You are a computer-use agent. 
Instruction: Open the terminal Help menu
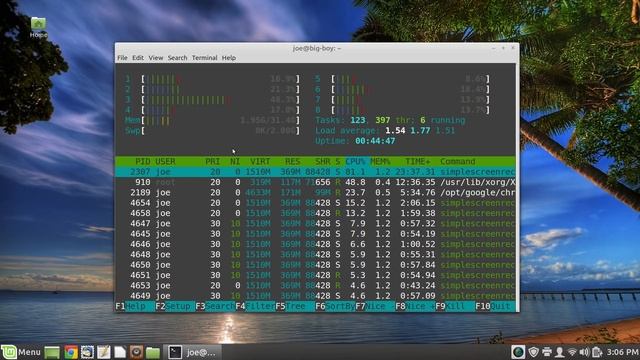point(229,58)
